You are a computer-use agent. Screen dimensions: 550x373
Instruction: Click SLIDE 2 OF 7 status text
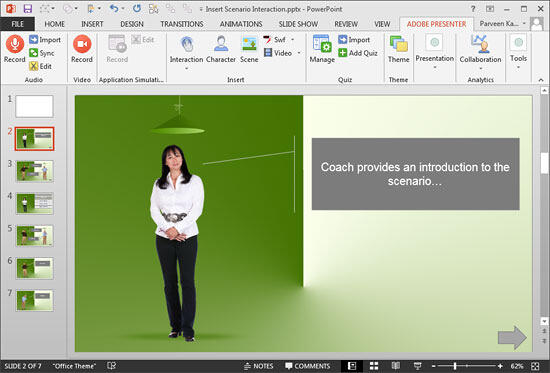(x=23, y=366)
